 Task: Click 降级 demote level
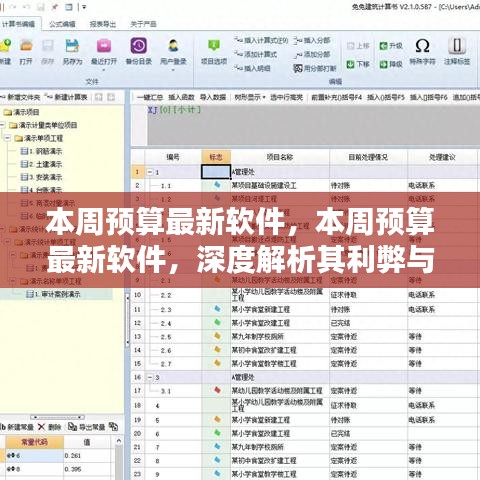pos(391,64)
